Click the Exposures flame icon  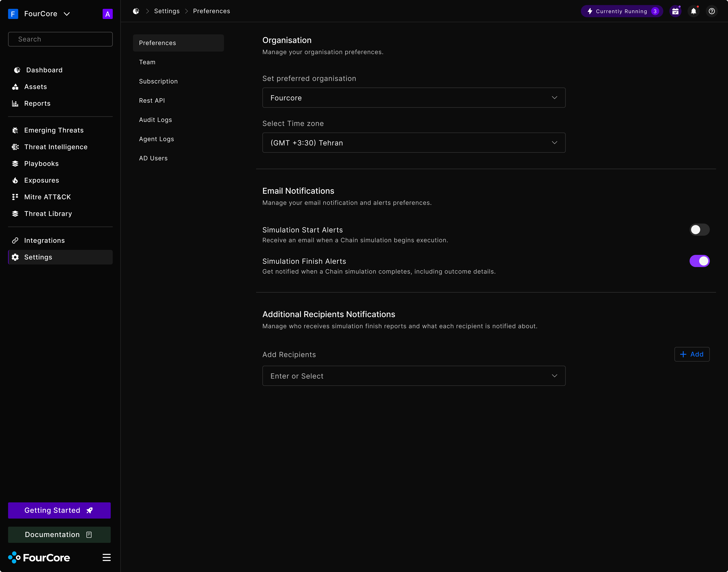coord(15,181)
